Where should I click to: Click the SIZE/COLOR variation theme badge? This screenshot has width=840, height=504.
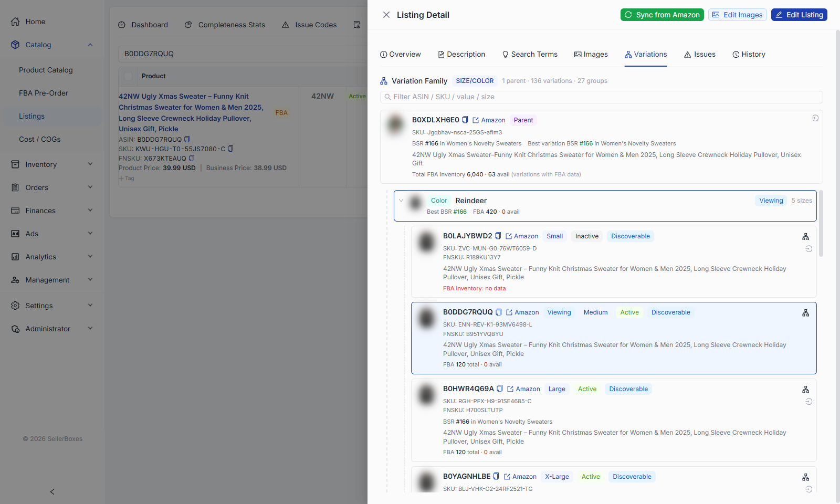tap(475, 81)
